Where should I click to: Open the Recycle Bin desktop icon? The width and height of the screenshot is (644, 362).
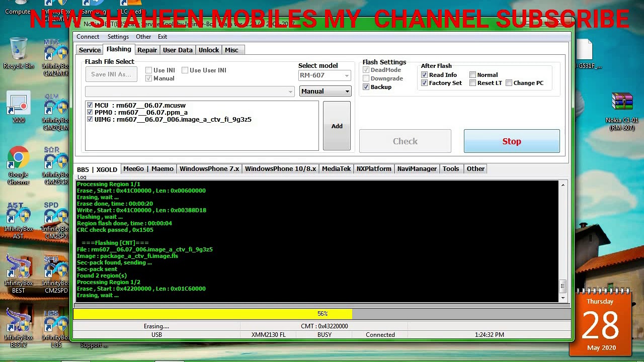coord(19,53)
